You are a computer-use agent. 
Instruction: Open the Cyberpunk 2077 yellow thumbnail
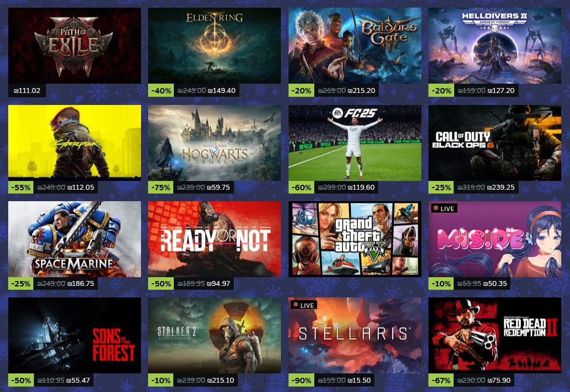[x=74, y=143]
